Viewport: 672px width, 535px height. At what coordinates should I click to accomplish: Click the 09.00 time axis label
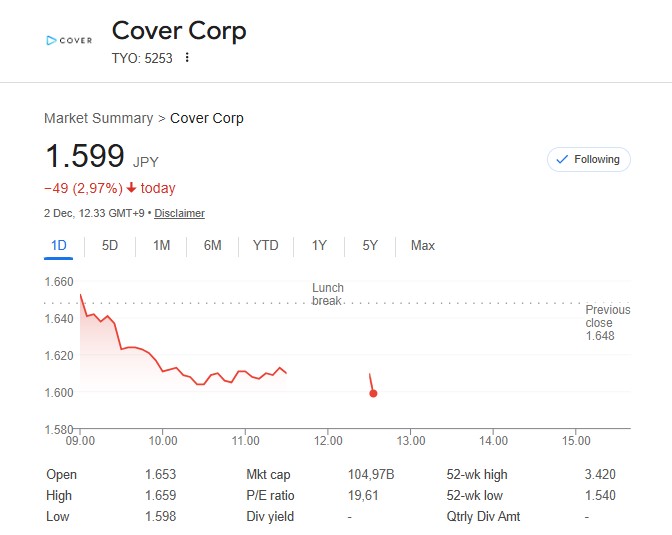point(80,441)
